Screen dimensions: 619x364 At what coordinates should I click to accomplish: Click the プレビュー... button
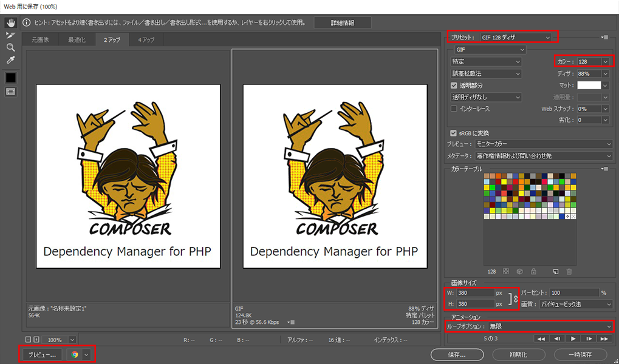click(43, 354)
